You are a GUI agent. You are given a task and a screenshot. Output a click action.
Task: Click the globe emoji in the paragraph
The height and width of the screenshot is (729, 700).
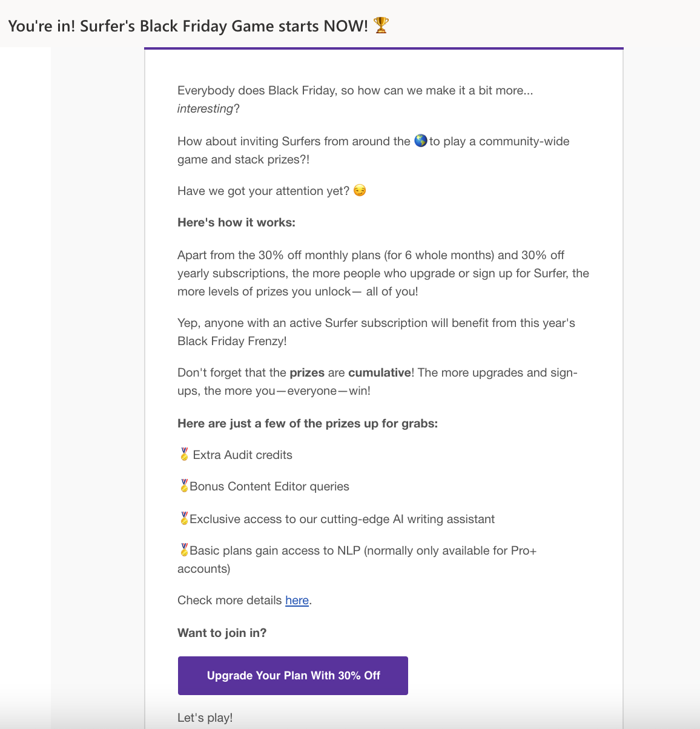click(x=421, y=141)
